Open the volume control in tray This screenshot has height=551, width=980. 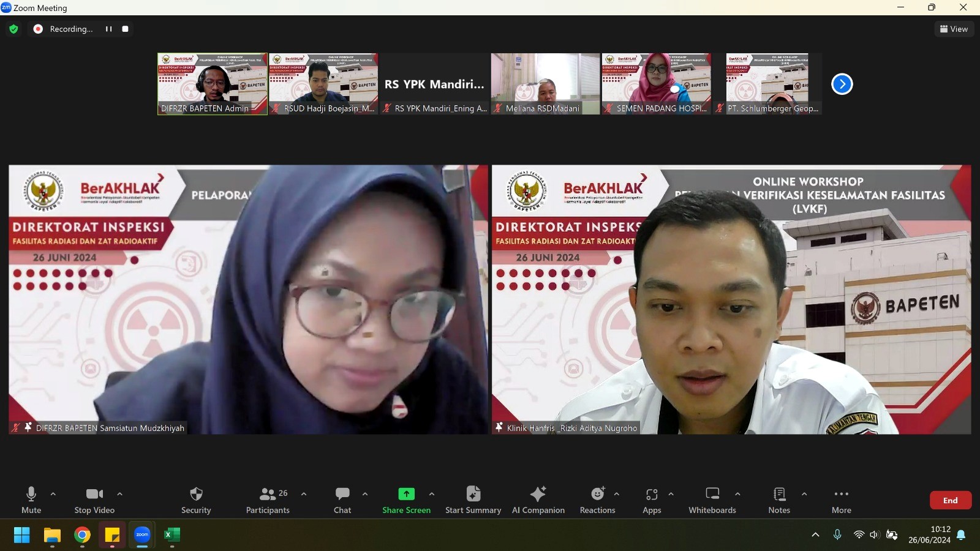(x=874, y=534)
